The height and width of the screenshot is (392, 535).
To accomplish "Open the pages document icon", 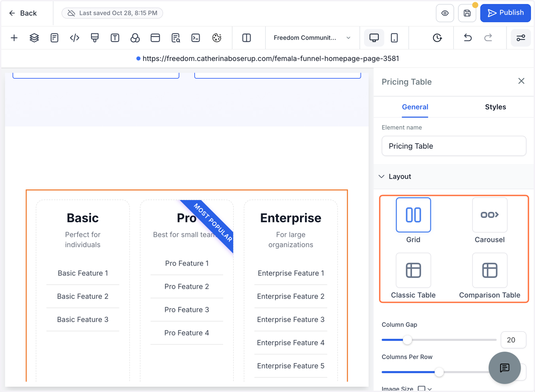I will 54,38.
